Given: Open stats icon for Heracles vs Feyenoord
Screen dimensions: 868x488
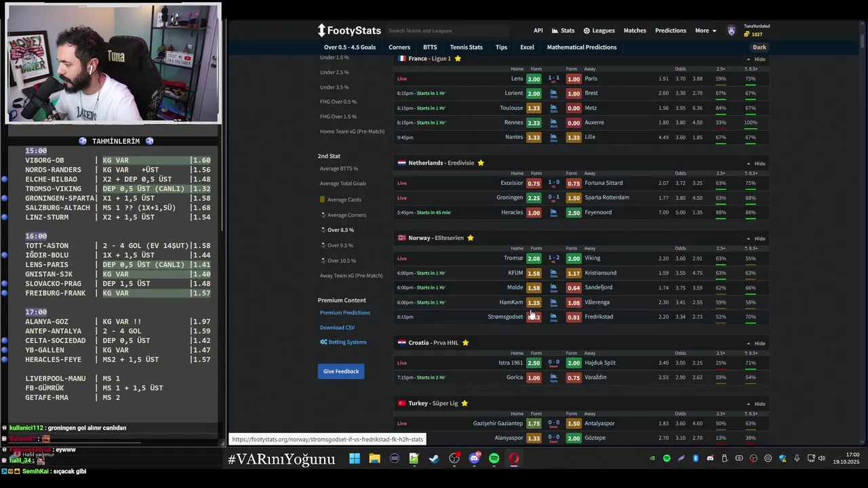Looking at the screenshot, I should [553, 213].
